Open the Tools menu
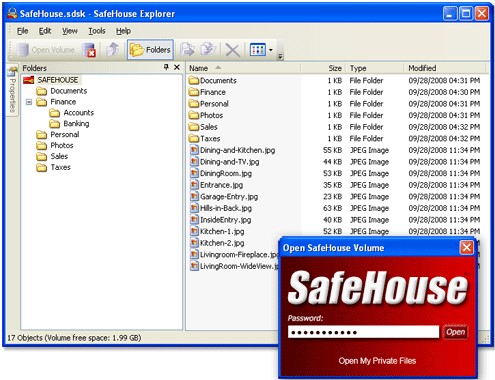This screenshot has width=495, height=380. click(97, 31)
